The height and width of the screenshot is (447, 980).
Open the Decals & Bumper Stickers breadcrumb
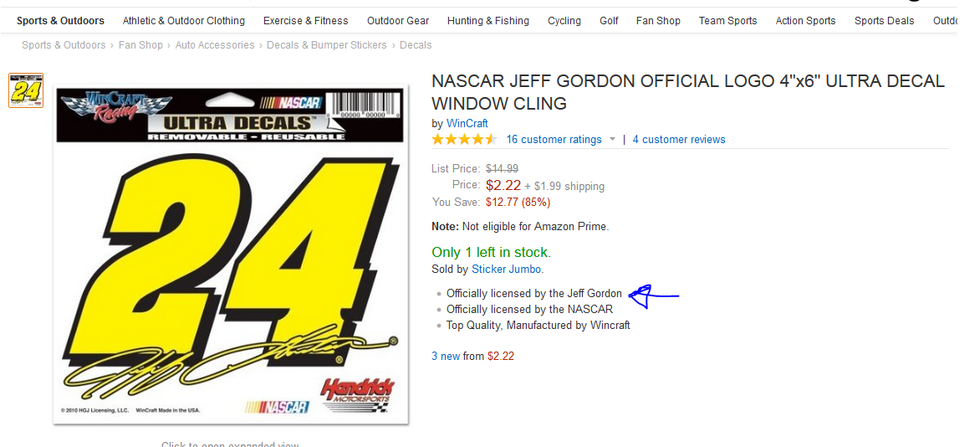pyautogui.click(x=327, y=45)
